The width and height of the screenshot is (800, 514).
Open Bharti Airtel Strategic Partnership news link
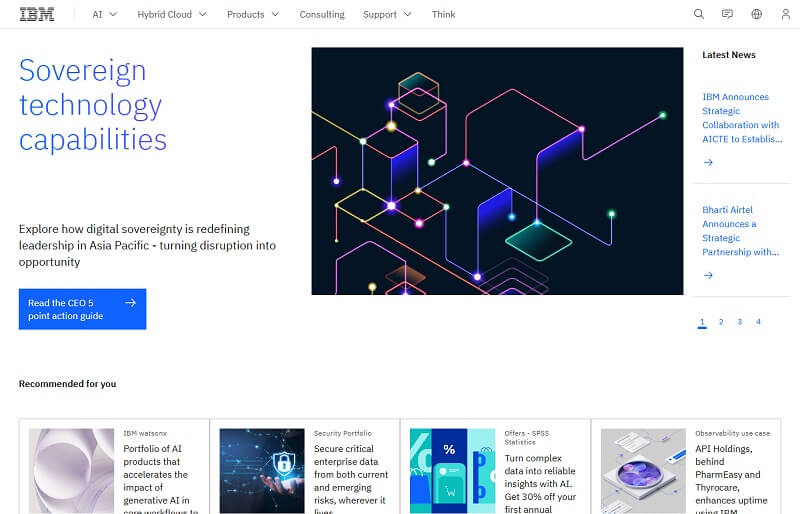740,231
